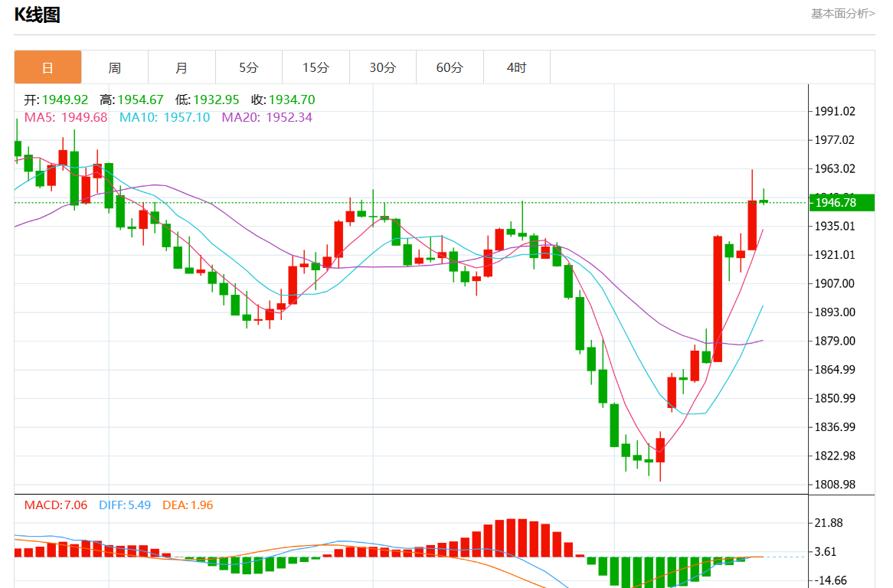Screen dimensions: 893x588
Task: Click the 开:1949.92 open price value
Action: coord(56,100)
